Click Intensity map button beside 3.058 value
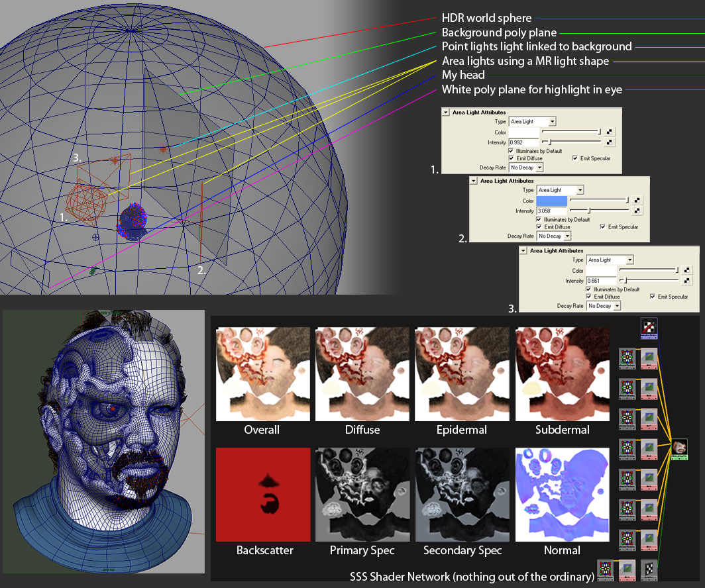 click(x=637, y=211)
